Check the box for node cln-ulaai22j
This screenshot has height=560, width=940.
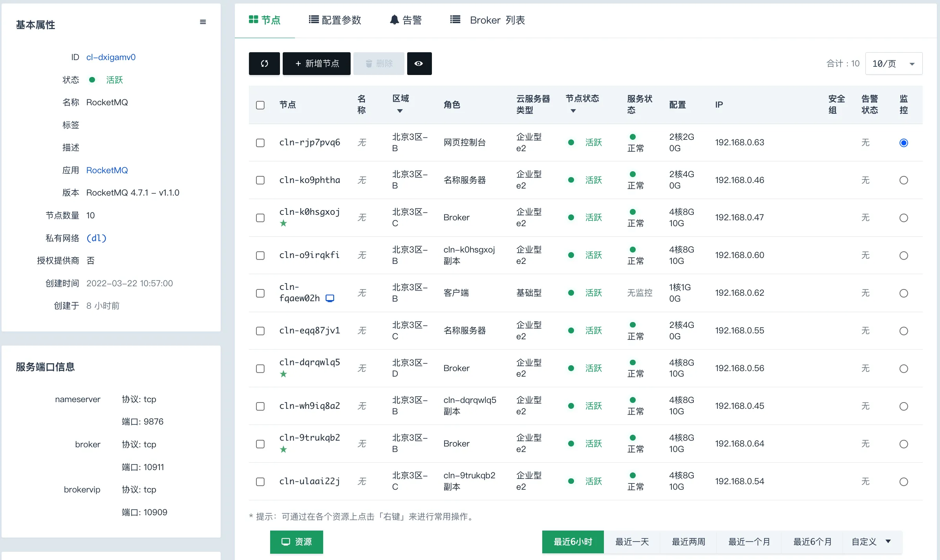point(260,482)
